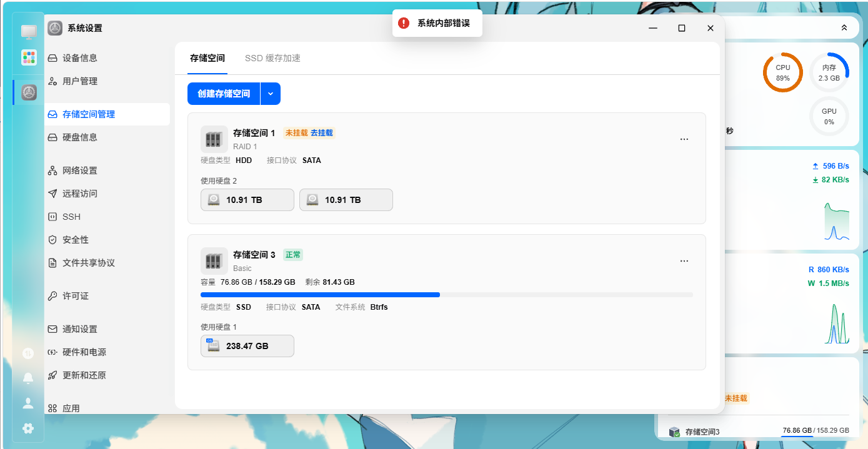Click the red error icon in toast
Image resolution: width=868 pixels, height=449 pixels.
pos(404,23)
